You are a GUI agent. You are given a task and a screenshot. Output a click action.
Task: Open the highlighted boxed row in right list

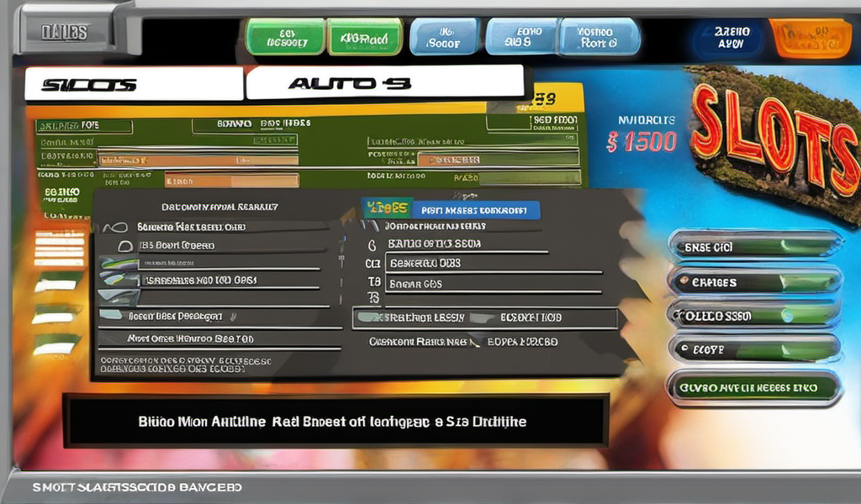coord(484,318)
